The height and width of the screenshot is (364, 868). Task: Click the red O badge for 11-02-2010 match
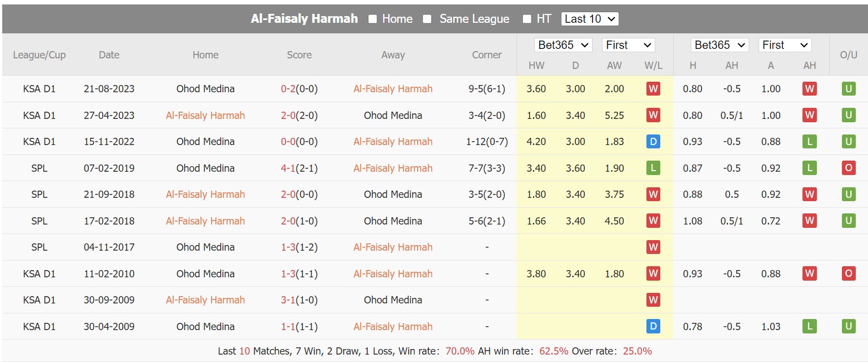point(848,273)
